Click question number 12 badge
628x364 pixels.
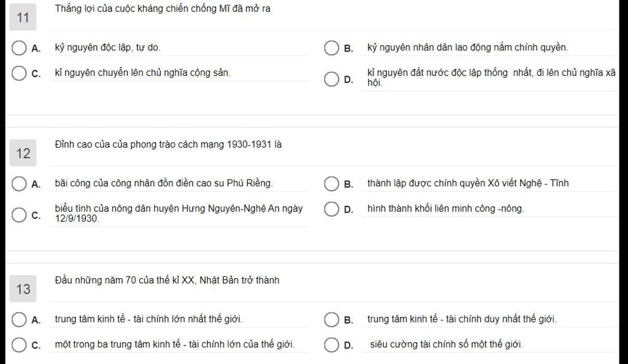(x=23, y=153)
